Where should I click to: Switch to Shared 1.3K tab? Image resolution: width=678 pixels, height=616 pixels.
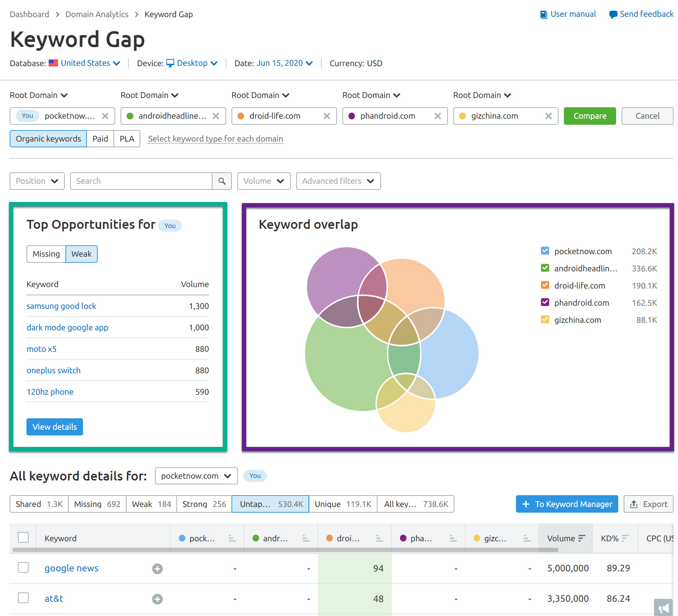pos(39,504)
